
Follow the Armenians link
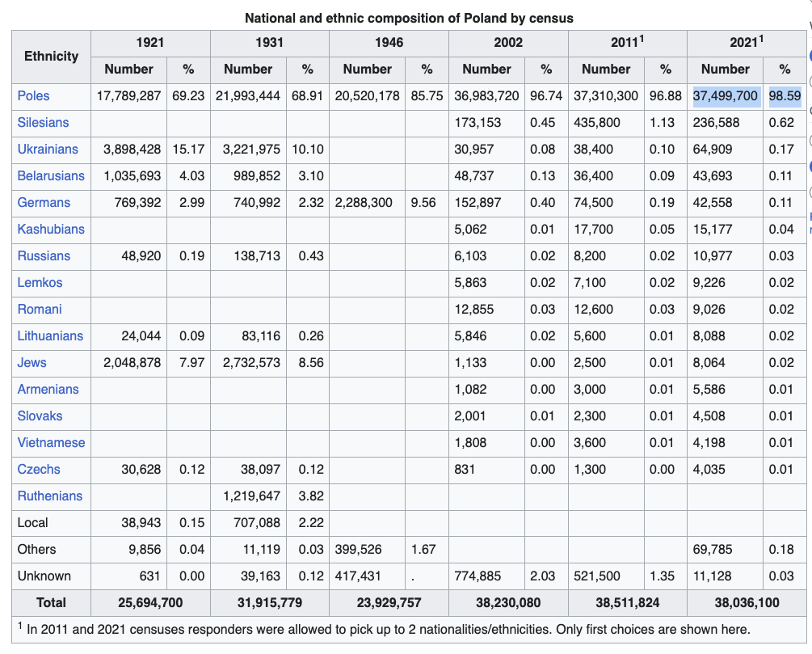click(x=48, y=389)
